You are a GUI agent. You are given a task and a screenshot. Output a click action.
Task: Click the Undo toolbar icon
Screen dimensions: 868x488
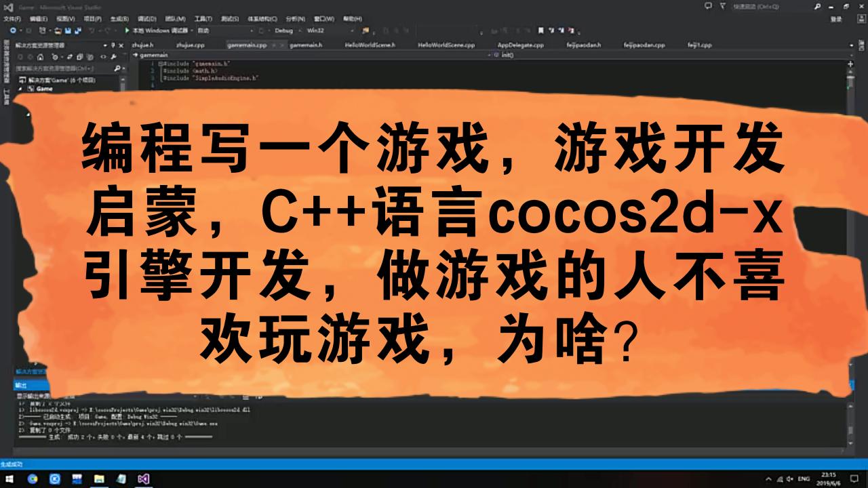coord(91,30)
